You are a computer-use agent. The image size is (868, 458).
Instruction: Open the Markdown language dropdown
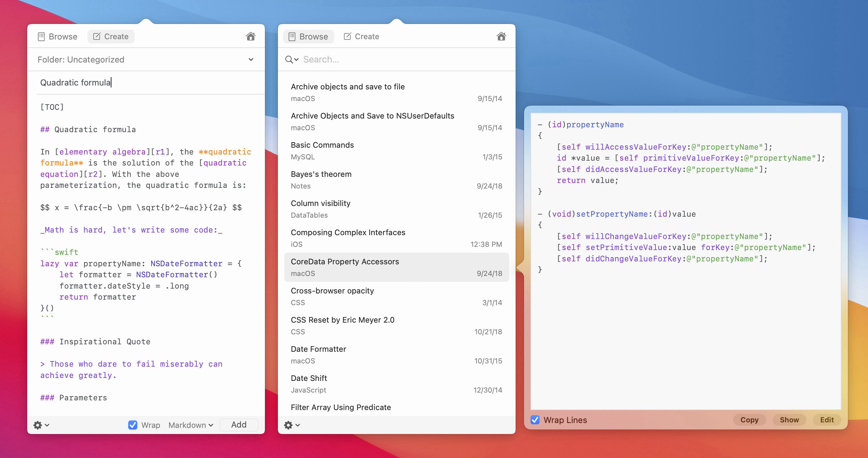coord(191,425)
